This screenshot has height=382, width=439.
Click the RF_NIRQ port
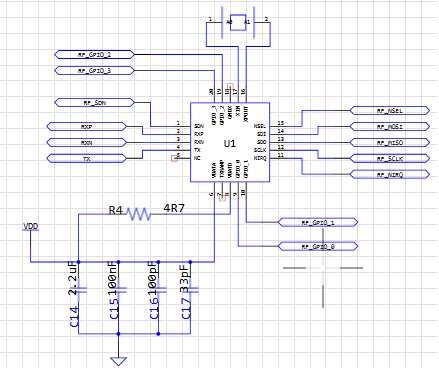[x=390, y=174]
